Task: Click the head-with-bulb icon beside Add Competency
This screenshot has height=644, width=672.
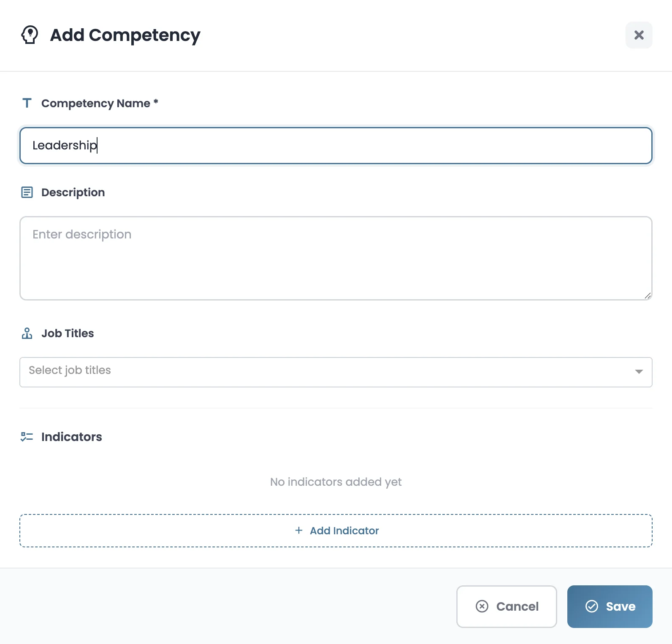Action: tap(30, 35)
